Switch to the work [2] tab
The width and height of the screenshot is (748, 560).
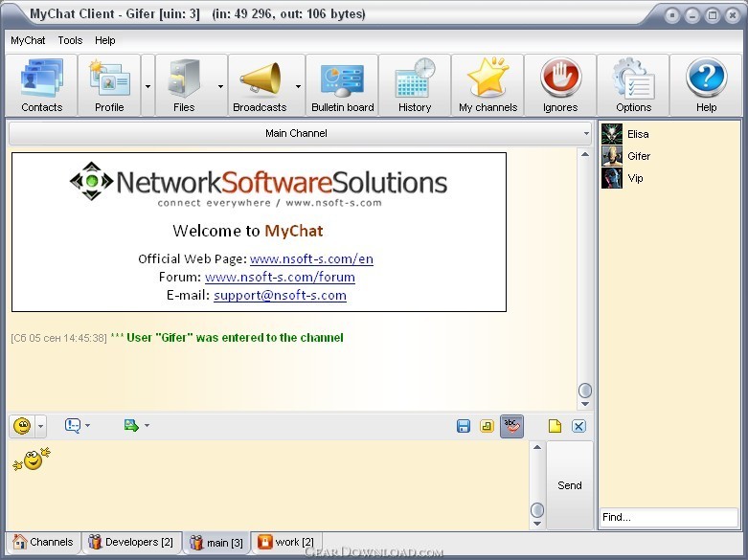(285, 542)
